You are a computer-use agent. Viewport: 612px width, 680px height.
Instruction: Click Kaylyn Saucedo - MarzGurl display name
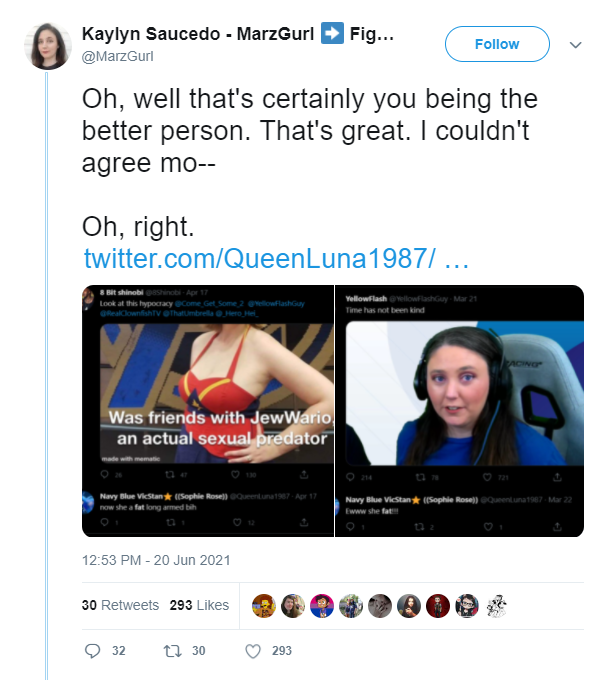pyautogui.click(x=198, y=34)
